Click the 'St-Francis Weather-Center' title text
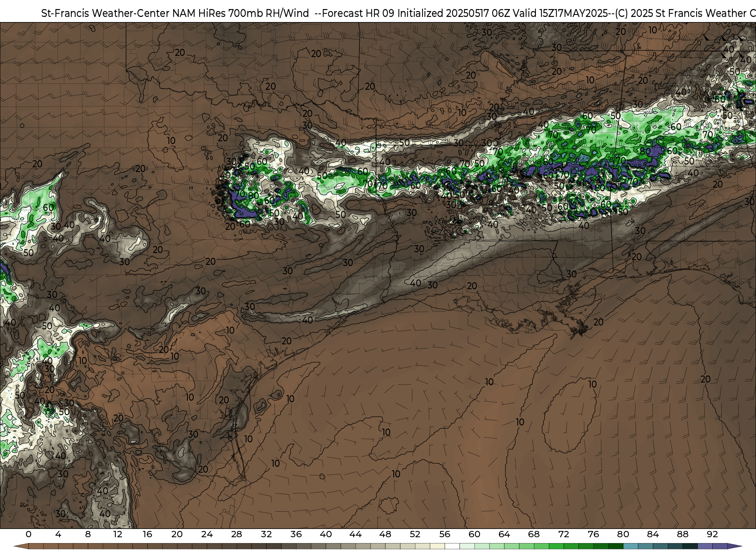The image size is (756, 551). 106,13
